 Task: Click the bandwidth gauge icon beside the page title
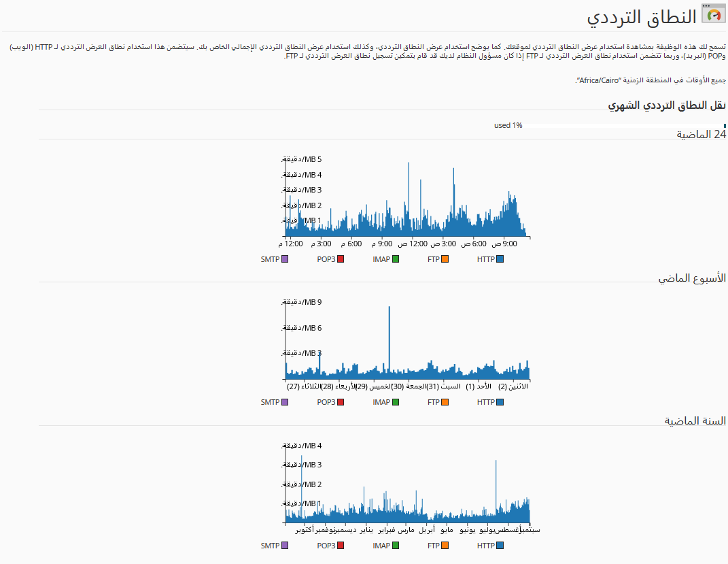tap(713, 14)
